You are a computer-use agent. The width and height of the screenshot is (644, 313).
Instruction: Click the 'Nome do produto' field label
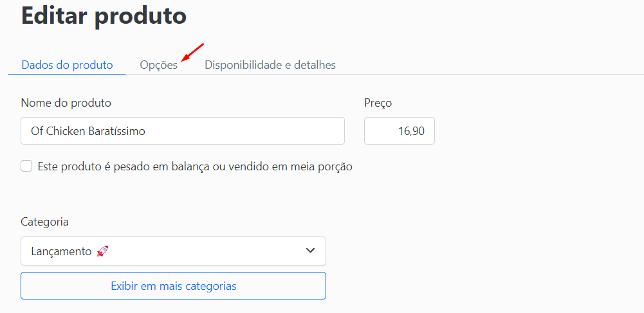(66, 103)
